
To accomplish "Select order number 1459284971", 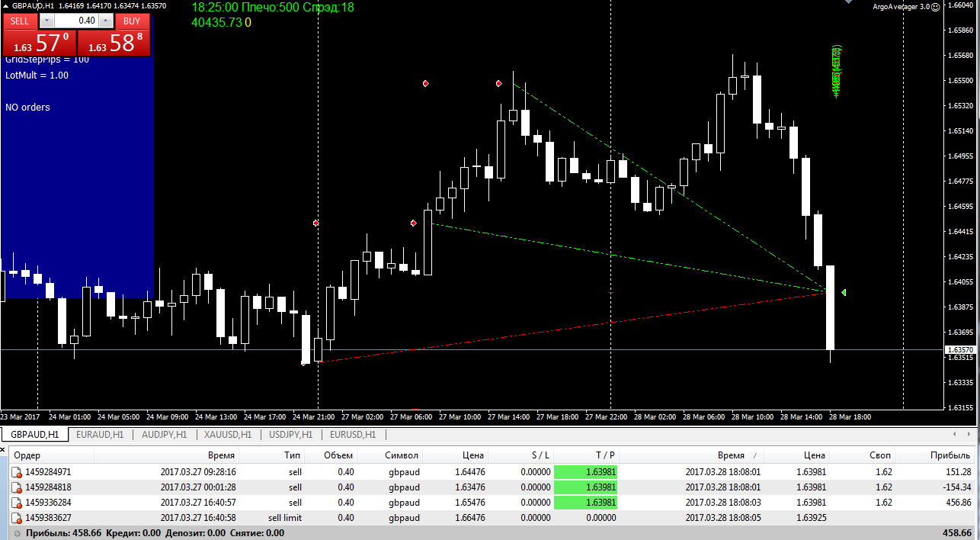I will [x=48, y=472].
